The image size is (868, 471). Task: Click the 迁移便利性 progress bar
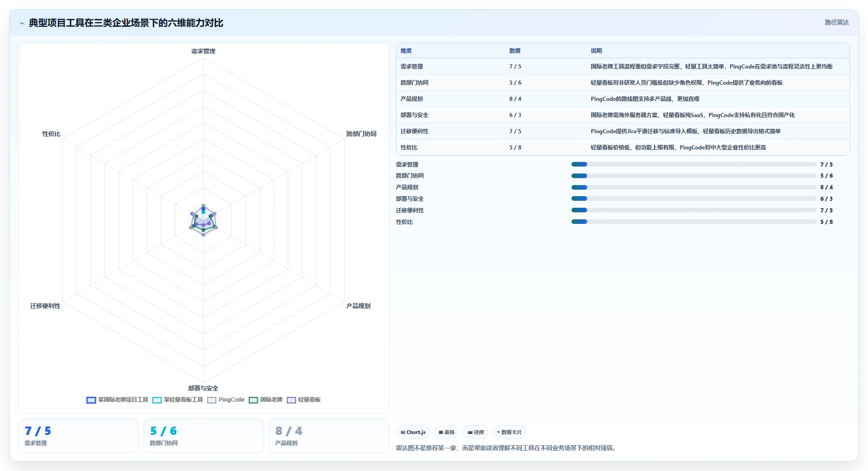tap(694, 210)
